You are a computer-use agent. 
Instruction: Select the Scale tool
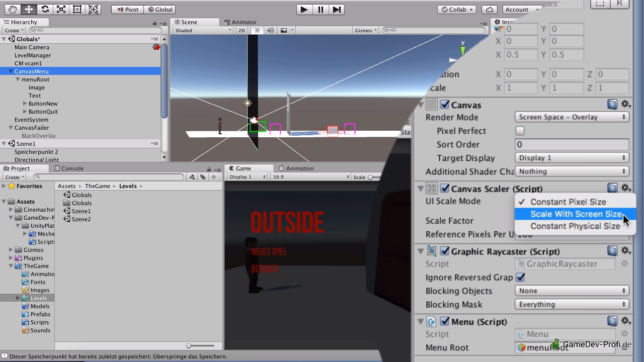[x=61, y=9]
